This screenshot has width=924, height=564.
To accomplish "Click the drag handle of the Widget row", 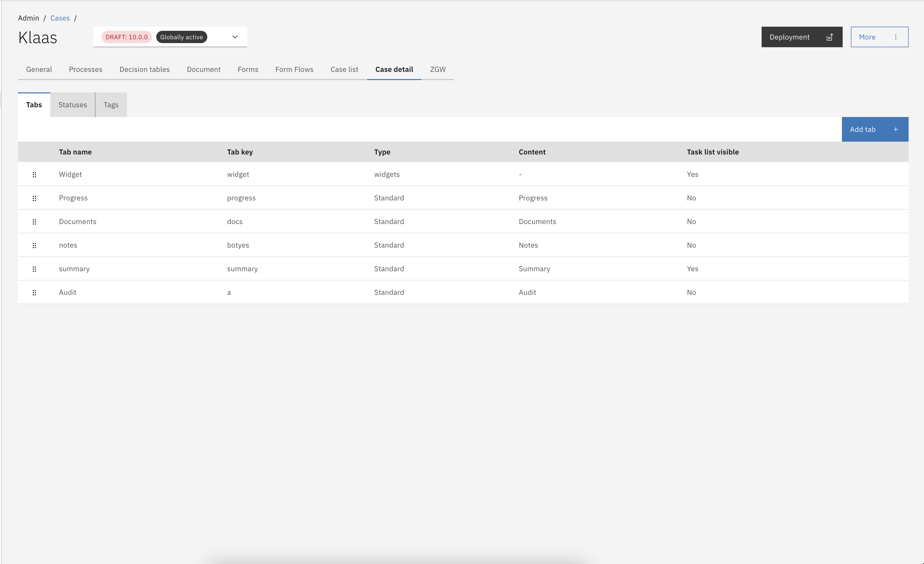I will (x=34, y=174).
